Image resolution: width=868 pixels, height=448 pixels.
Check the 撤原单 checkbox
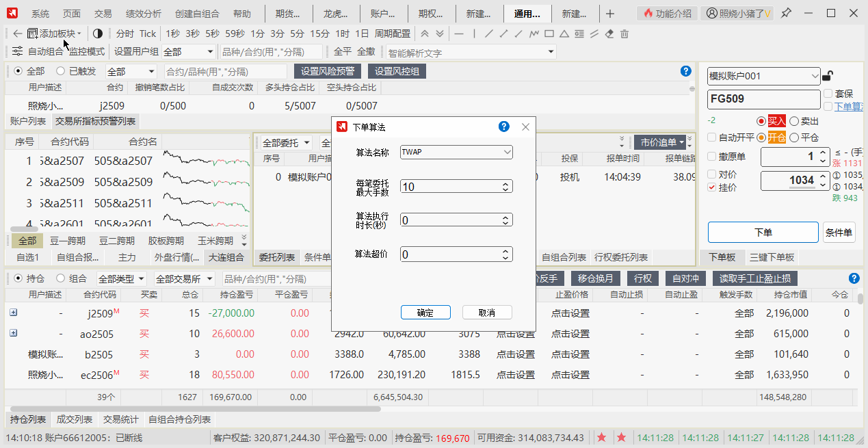[x=712, y=157]
